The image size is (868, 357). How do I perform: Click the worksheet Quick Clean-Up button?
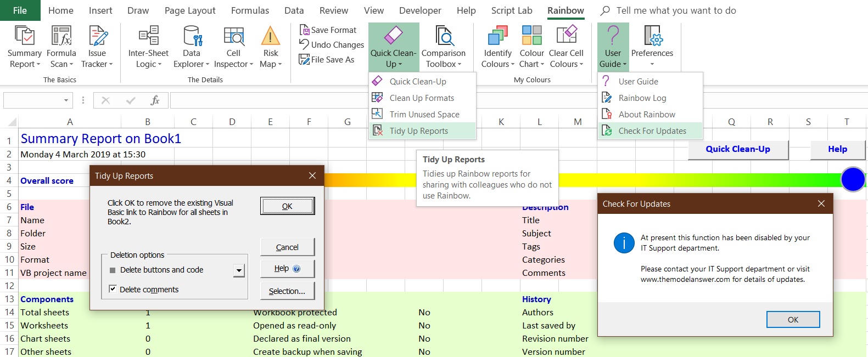pos(738,149)
